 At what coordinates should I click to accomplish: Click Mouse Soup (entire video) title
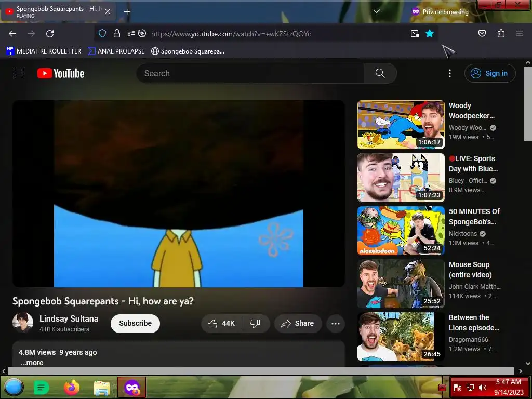[x=470, y=270]
